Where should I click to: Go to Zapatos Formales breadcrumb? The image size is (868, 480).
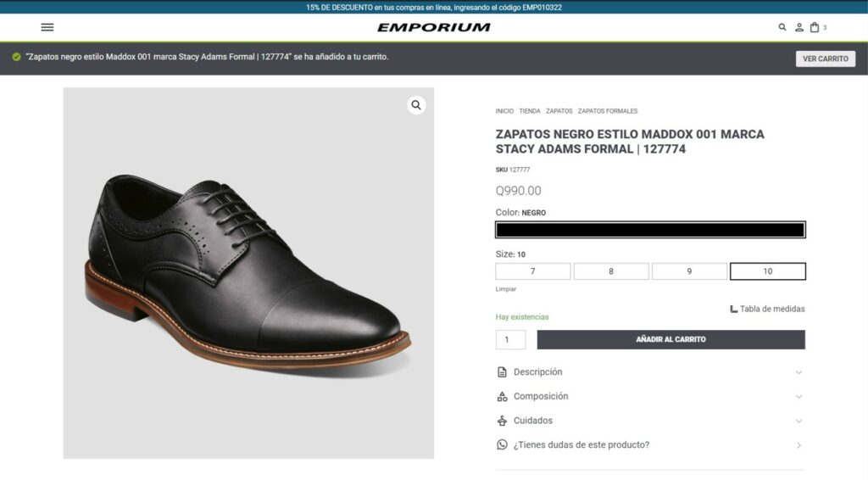[608, 111]
